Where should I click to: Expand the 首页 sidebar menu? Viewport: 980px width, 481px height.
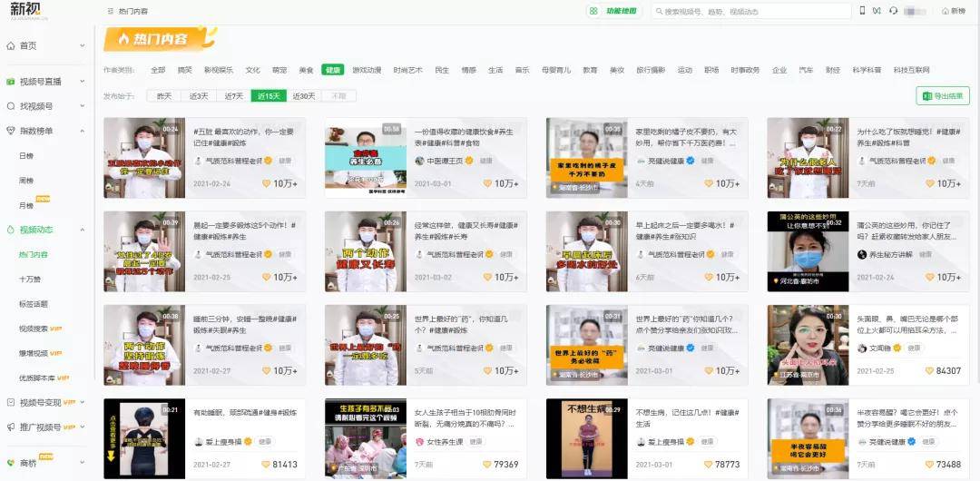click(x=82, y=45)
